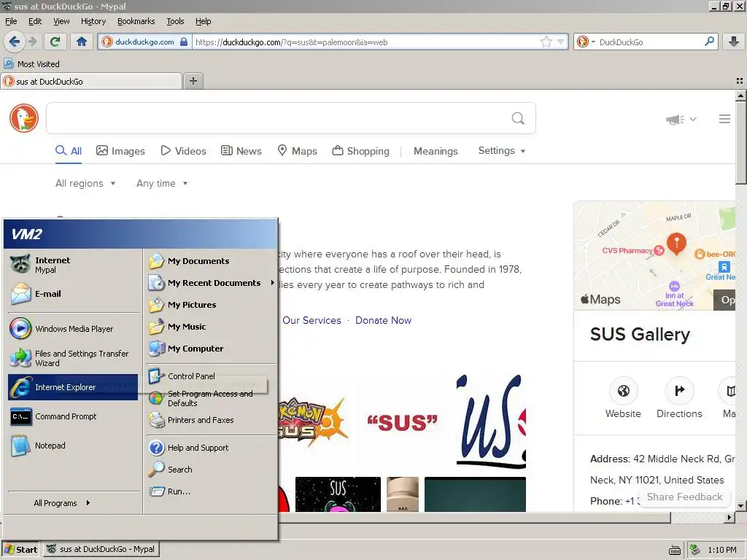Open My Pictures folder
The width and height of the screenshot is (747, 560).
(211, 305)
